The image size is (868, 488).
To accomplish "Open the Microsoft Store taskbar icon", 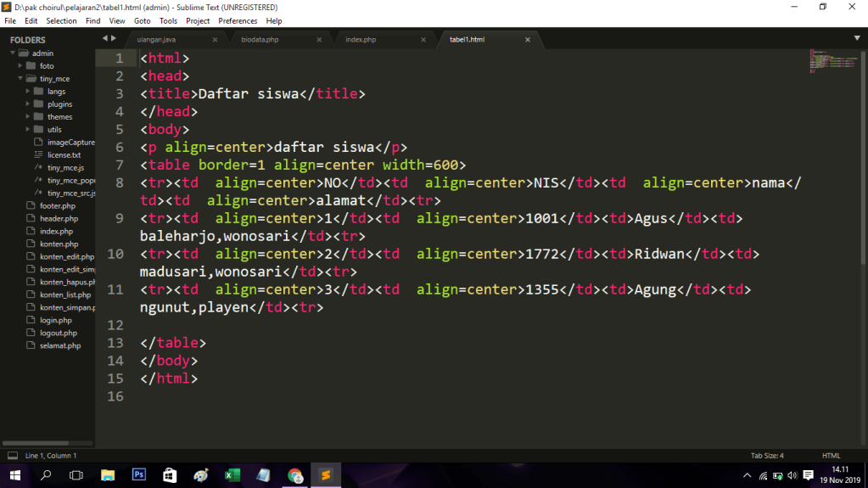I will pyautogui.click(x=170, y=475).
